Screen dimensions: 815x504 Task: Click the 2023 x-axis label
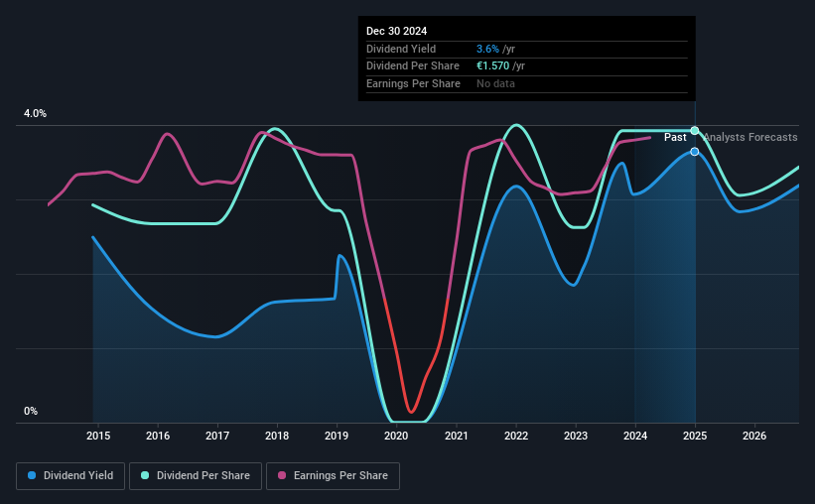tap(576, 436)
